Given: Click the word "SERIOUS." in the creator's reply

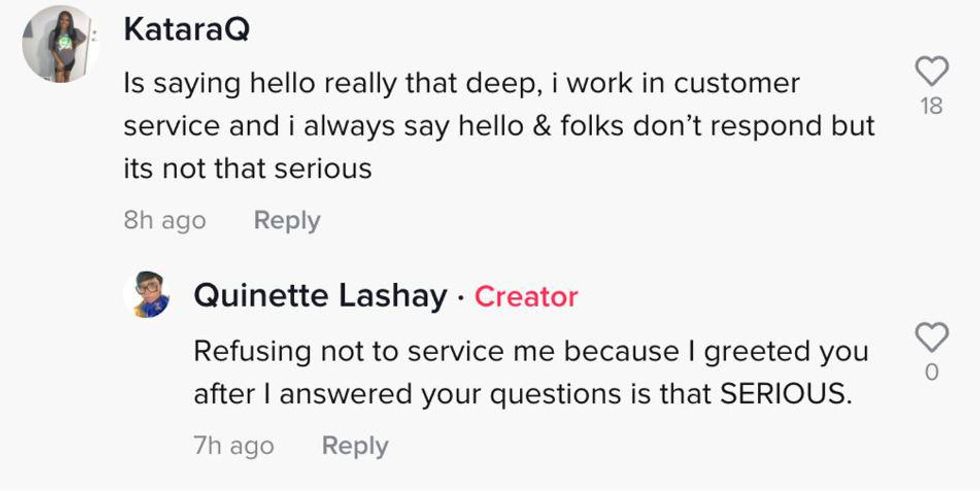Looking at the screenshot, I should point(786,394).
